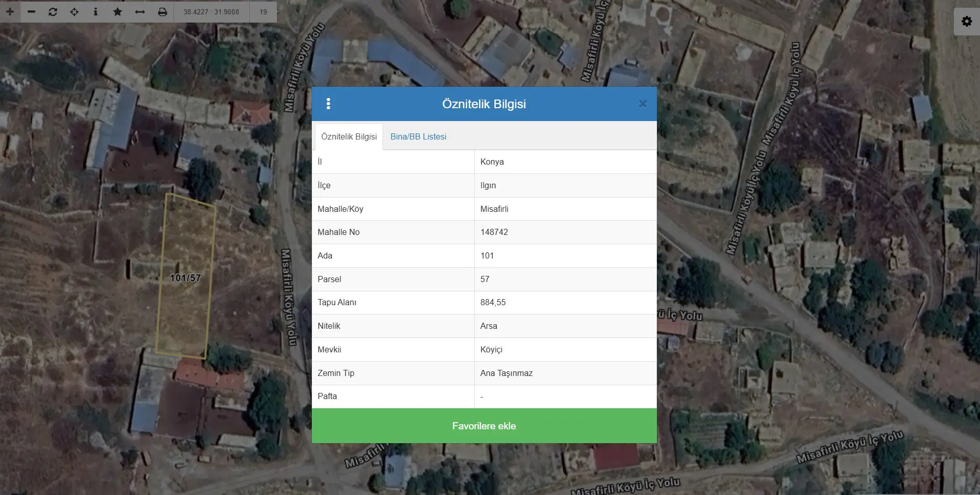Activate the locate crosshair tool
This screenshot has height=495, width=980.
(74, 11)
